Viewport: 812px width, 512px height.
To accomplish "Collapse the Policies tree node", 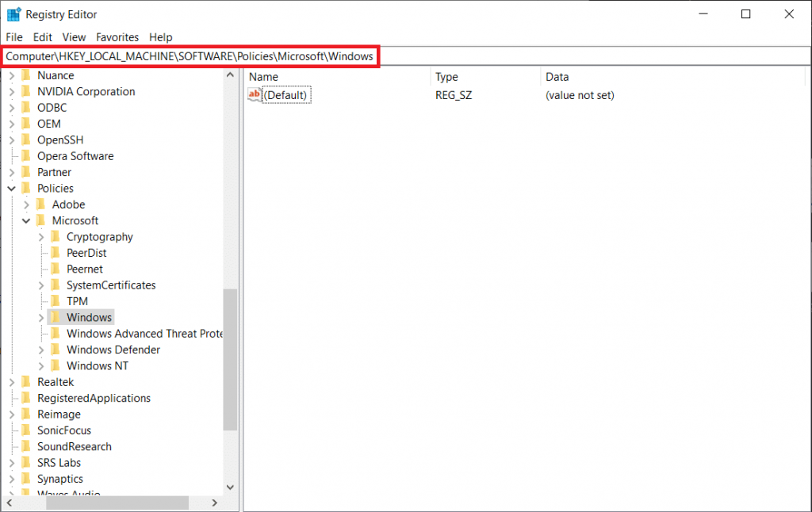I will pyautogui.click(x=12, y=189).
